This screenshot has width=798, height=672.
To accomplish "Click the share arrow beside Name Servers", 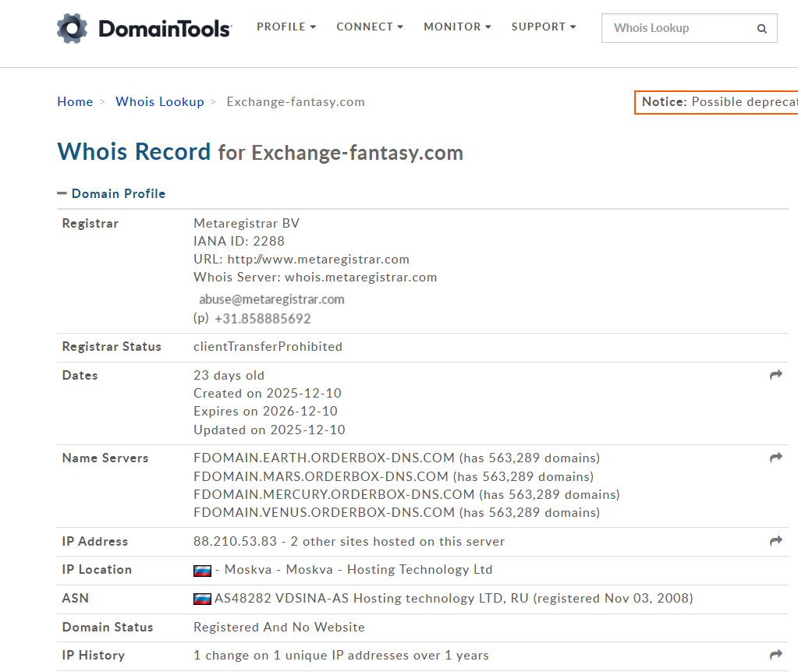I will [775, 458].
